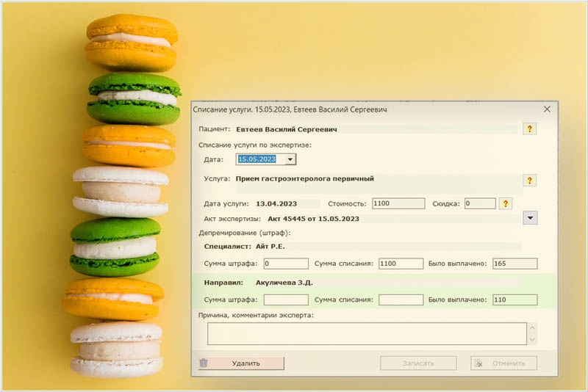This screenshot has height=392, width=588.
Task: Click the service date 13.04.2023
Action: (x=276, y=203)
